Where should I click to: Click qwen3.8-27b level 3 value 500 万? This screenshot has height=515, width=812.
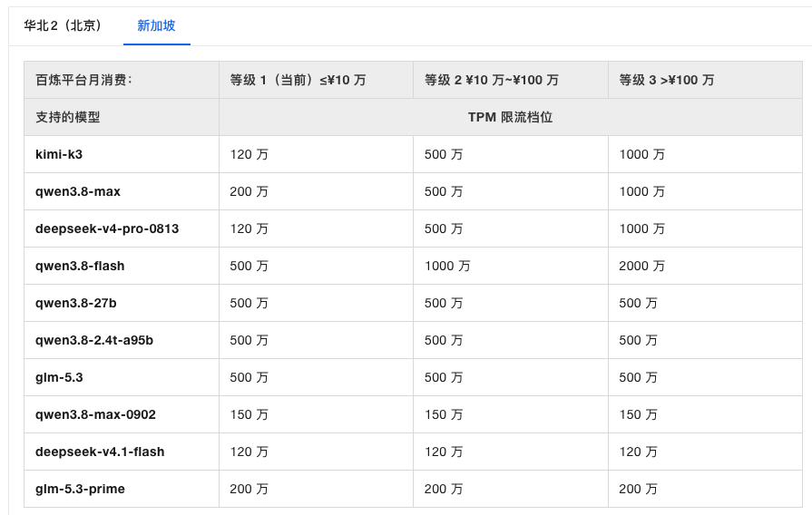(639, 303)
